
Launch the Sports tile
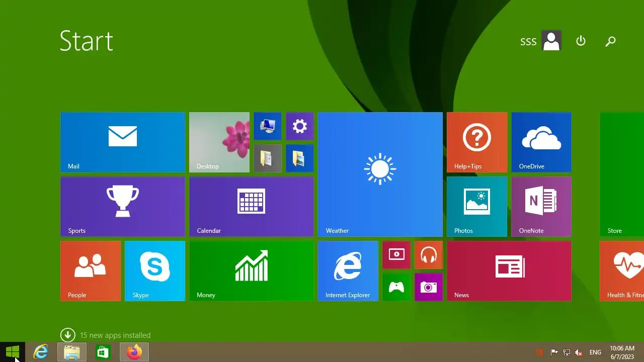pyautogui.click(x=123, y=207)
